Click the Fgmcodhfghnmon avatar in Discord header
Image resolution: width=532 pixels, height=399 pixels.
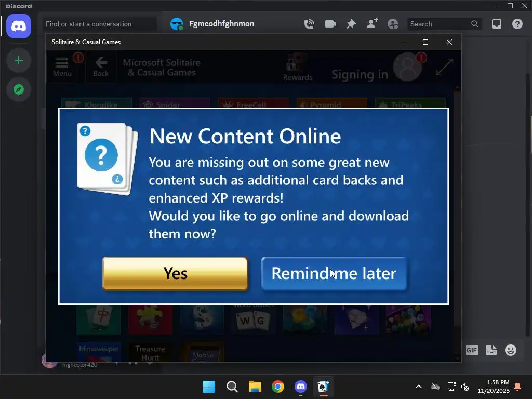[177, 24]
